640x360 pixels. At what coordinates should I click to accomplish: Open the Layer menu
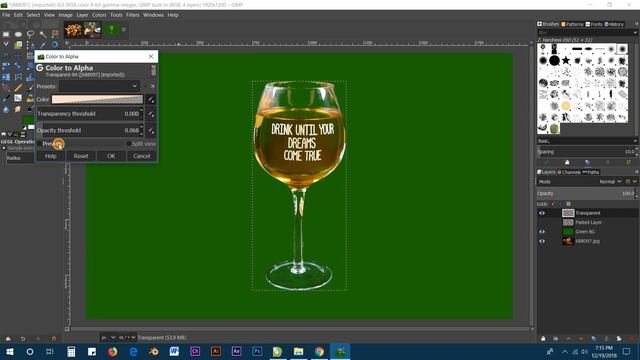pyautogui.click(x=82, y=15)
